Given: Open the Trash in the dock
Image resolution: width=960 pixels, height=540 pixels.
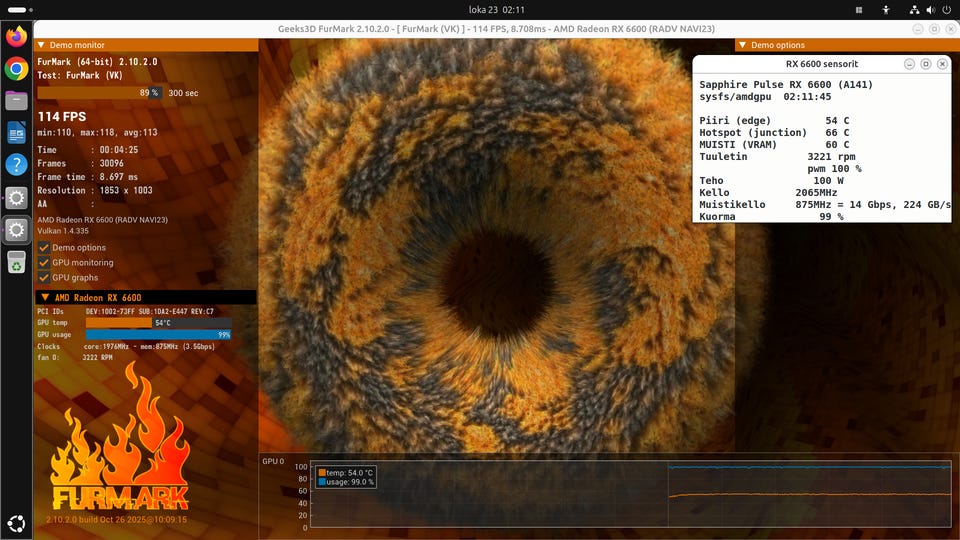Looking at the screenshot, I should tap(17, 262).
